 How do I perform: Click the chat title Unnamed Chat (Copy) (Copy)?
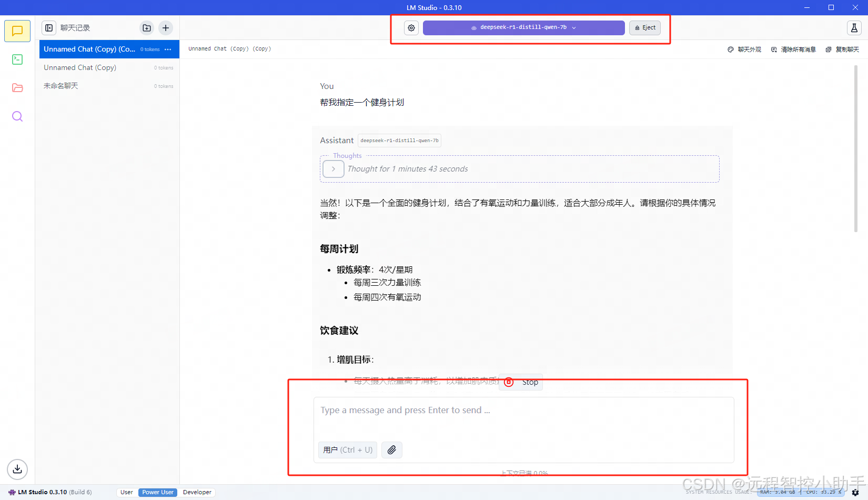[230, 49]
